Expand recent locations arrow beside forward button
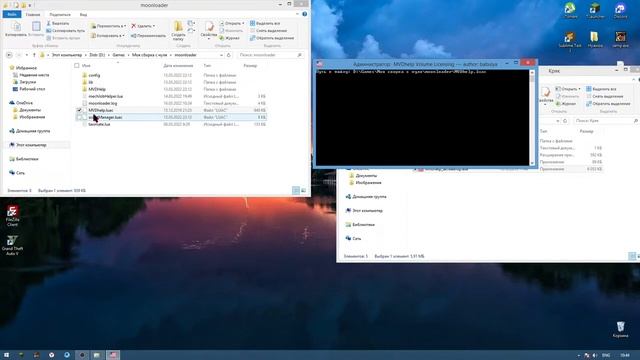Screen dimensions: 640x360 27,55
